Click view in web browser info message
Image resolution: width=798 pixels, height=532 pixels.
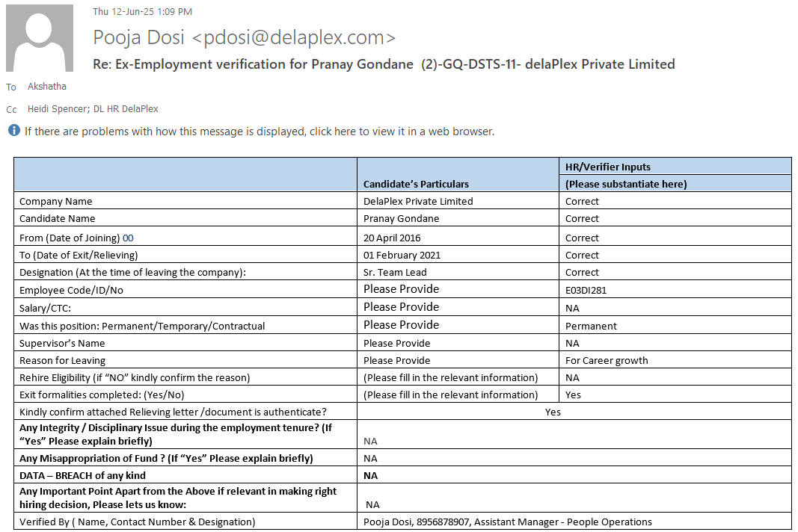(x=260, y=132)
